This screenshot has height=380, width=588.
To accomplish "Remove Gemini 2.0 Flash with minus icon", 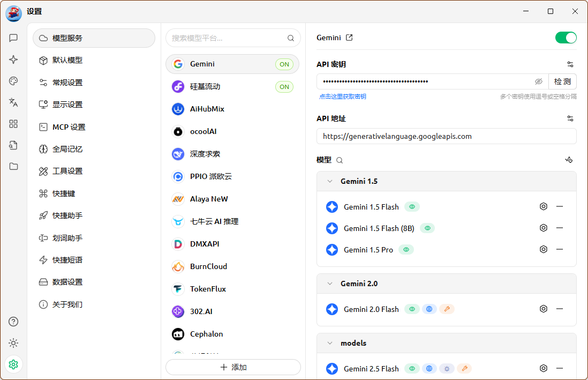I will pyautogui.click(x=560, y=309).
